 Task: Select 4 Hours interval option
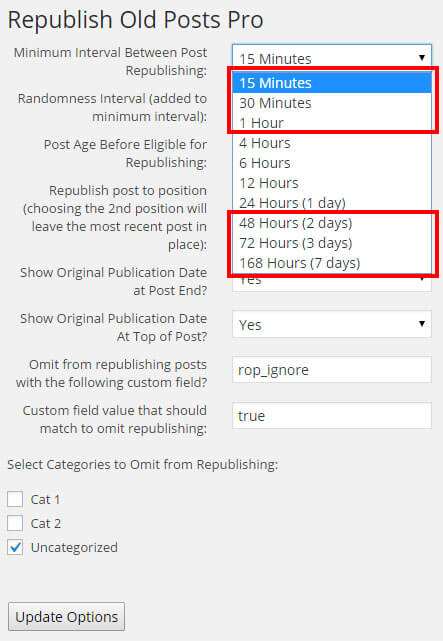[x=332, y=143]
